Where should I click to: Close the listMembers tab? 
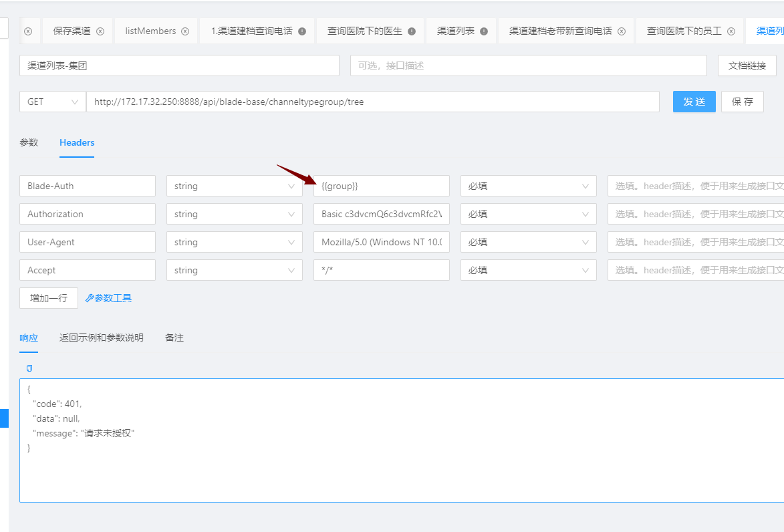coord(185,31)
